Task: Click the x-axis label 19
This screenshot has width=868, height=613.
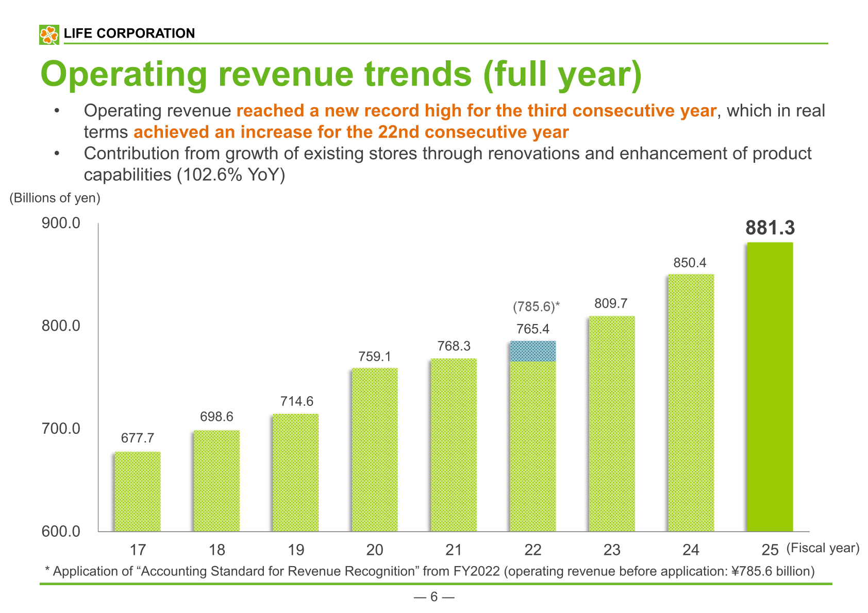Action: click(296, 550)
